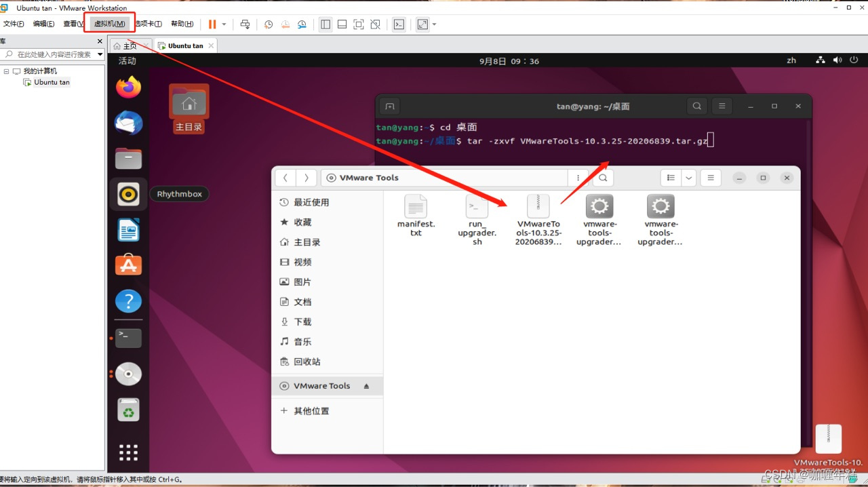Launch Firefox from the Ubuntu dock
Image resolution: width=868 pixels, height=487 pixels.
click(x=128, y=87)
